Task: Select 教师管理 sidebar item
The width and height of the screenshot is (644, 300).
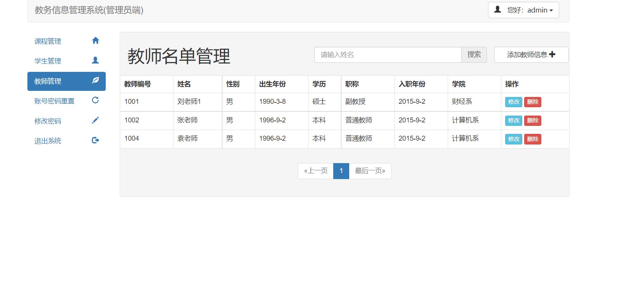Action: tap(67, 81)
